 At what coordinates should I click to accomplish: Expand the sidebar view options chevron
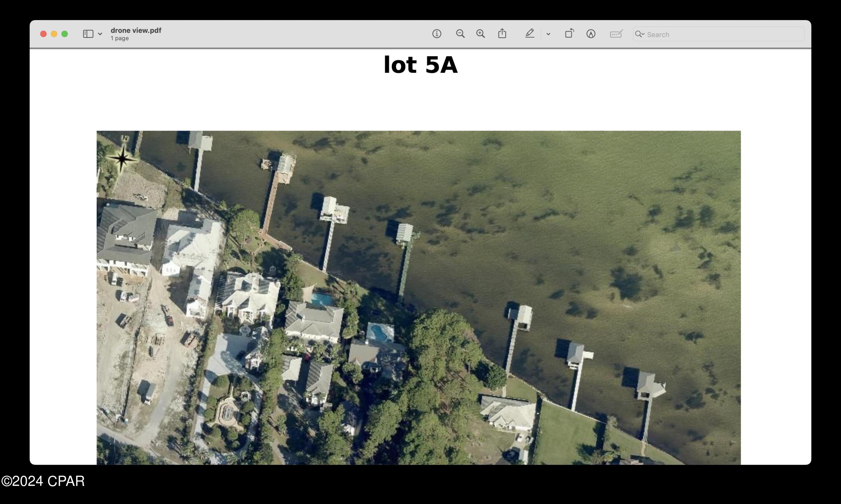coord(100,34)
